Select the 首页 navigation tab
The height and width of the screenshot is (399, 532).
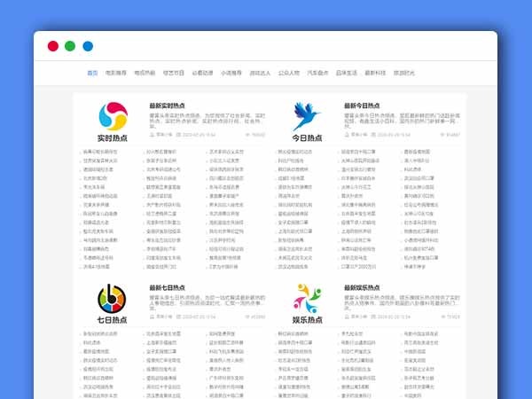[92, 73]
